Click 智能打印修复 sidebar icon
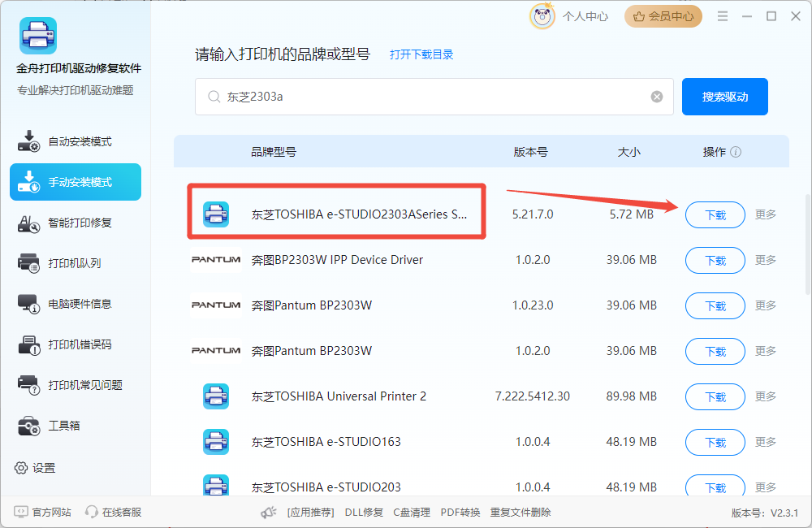 28,223
